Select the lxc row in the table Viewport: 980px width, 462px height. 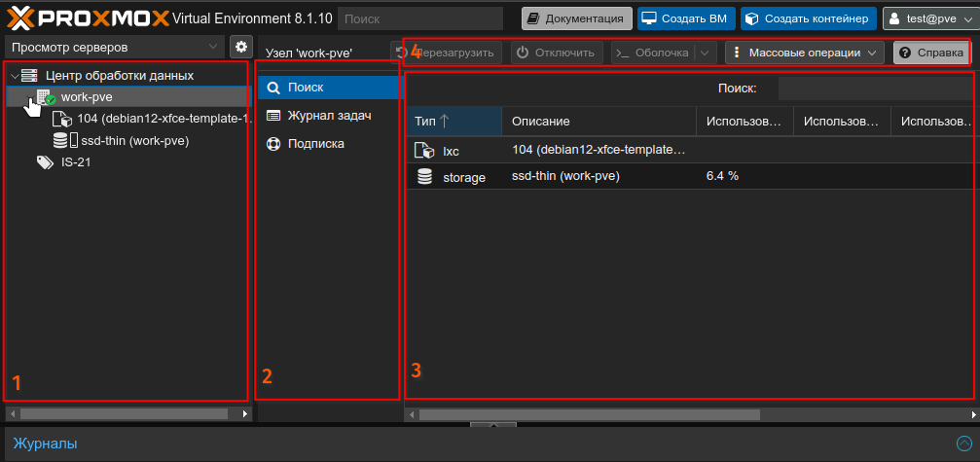[x=691, y=150]
